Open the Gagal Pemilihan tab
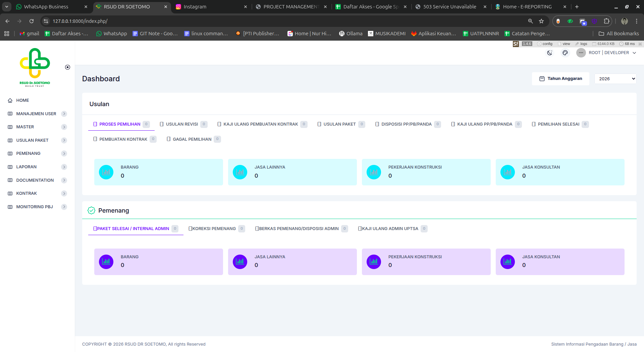Image resolution: width=644 pixels, height=352 pixels. (192, 139)
